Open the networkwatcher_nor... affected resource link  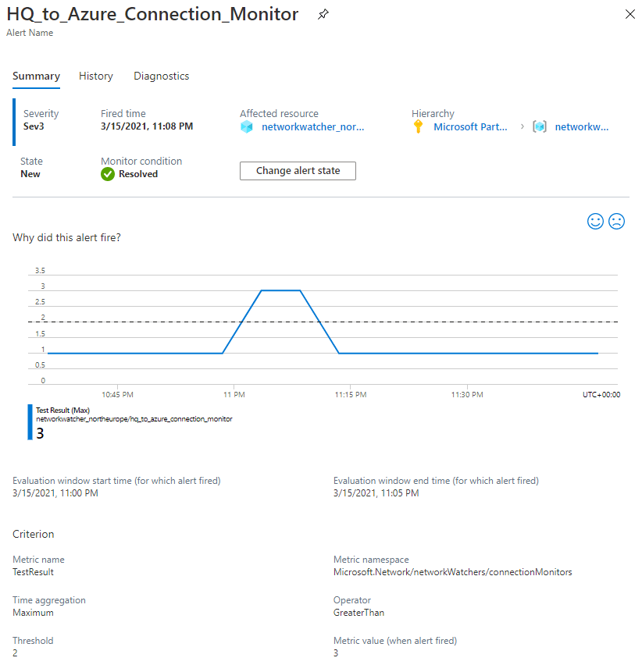(312, 126)
